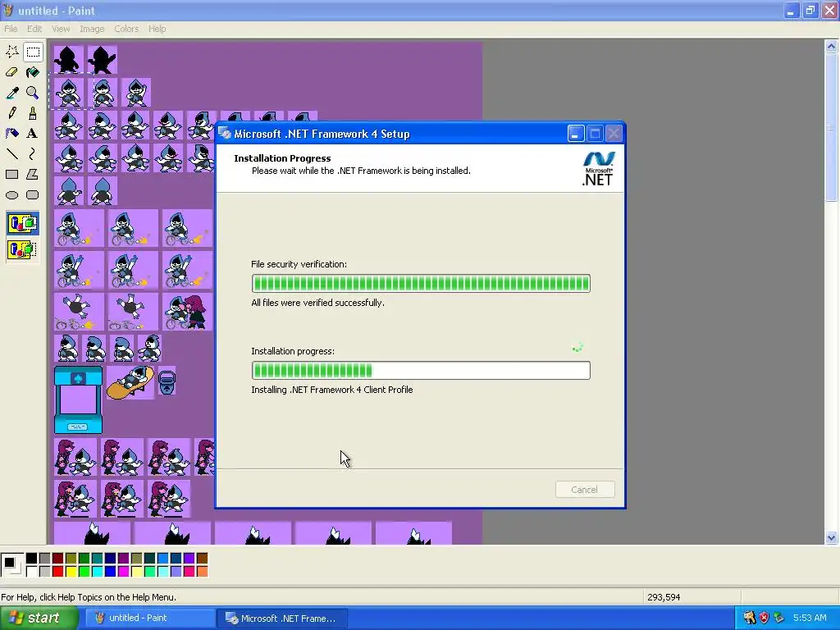Image resolution: width=840 pixels, height=630 pixels.
Task: Click the foreground/background color indicator box
Action: pyautogui.click(x=11, y=564)
